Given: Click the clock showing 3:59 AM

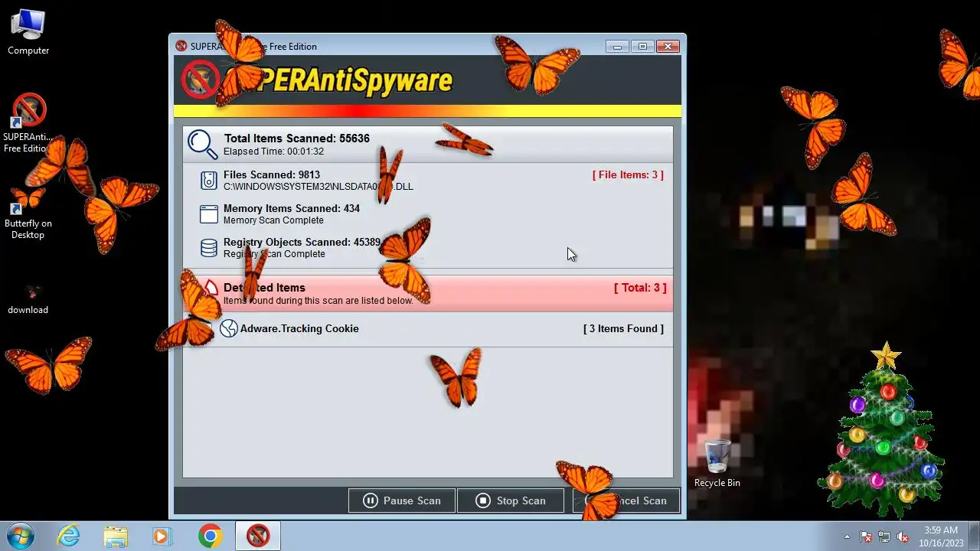Looking at the screenshot, I should (x=941, y=536).
